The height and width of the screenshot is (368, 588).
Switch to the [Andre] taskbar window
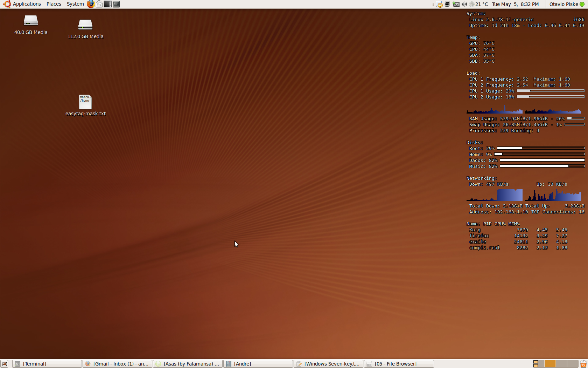[258, 364]
